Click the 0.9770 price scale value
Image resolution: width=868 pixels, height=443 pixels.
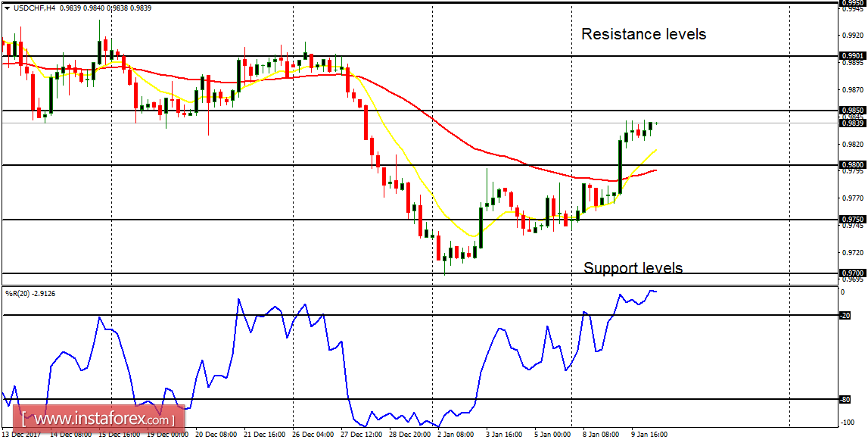pos(853,198)
